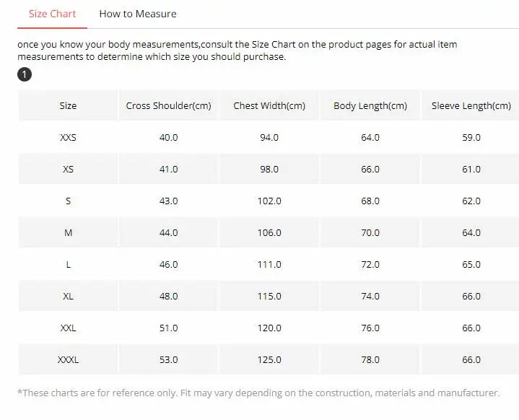Click the XS size row label
Screen dimensions: 519x420
click(x=68, y=170)
